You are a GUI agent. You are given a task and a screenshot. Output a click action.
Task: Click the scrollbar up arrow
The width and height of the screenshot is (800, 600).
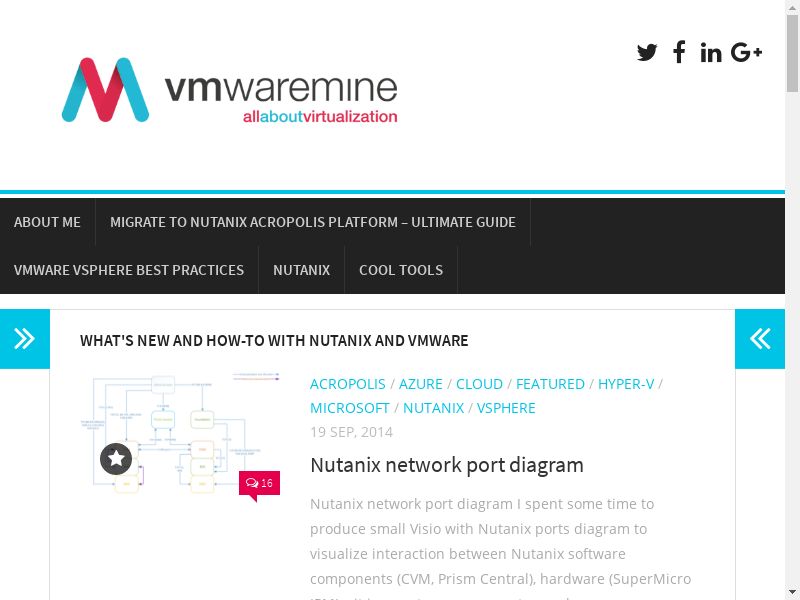792,7
